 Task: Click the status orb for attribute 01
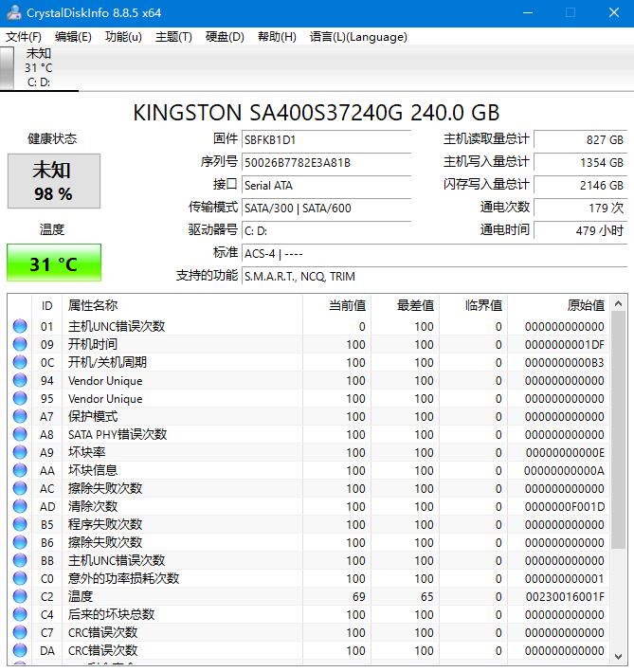click(20, 326)
